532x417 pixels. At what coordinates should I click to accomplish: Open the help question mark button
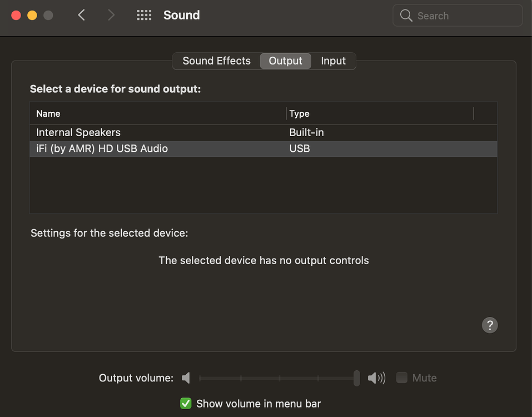490,325
